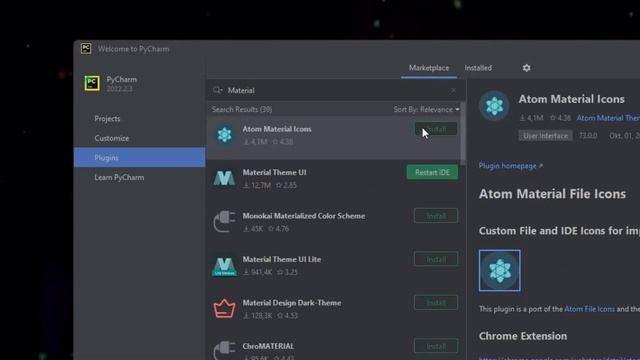
Task: Select the ChroMATERIAL plug icon
Action: point(224,350)
